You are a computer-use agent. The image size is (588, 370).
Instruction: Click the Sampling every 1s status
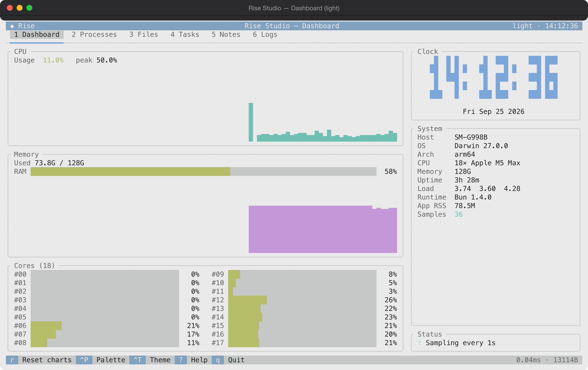tap(461, 343)
